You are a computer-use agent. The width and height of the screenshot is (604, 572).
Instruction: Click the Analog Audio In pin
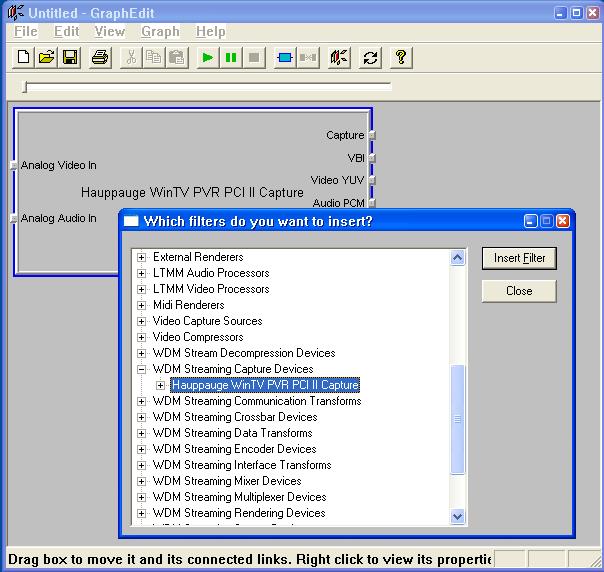(x=13, y=218)
